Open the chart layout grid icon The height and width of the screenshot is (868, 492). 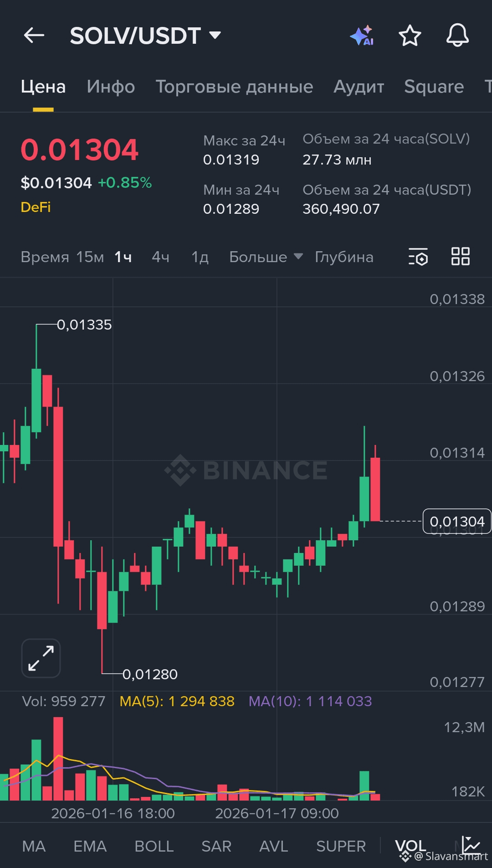(460, 257)
